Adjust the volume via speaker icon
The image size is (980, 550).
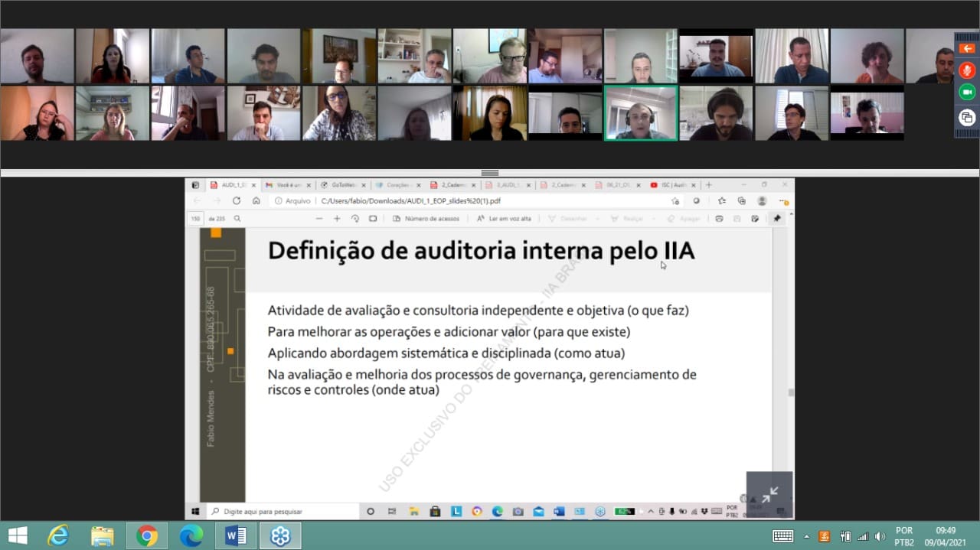coord(880,536)
